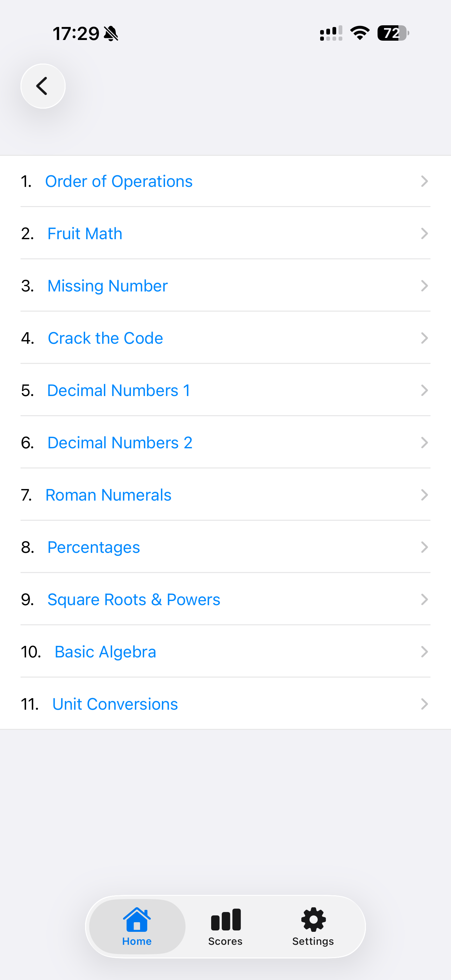Tap the cellular signal bars icon
The image size is (451, 980).
(331, 33)
